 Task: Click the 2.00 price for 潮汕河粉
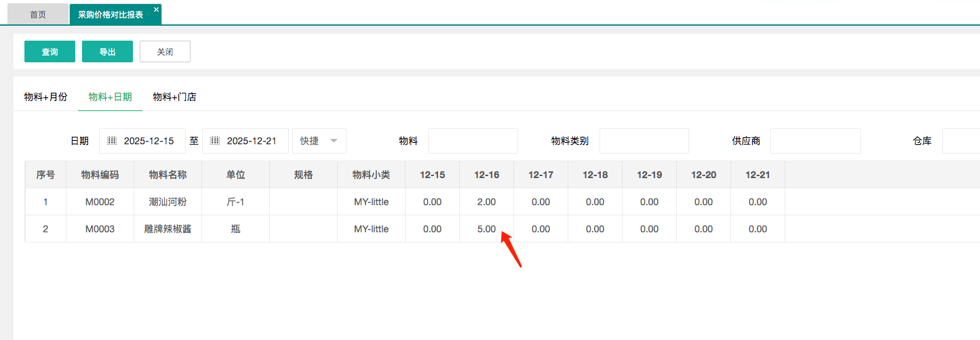click(x=486, y=202)
